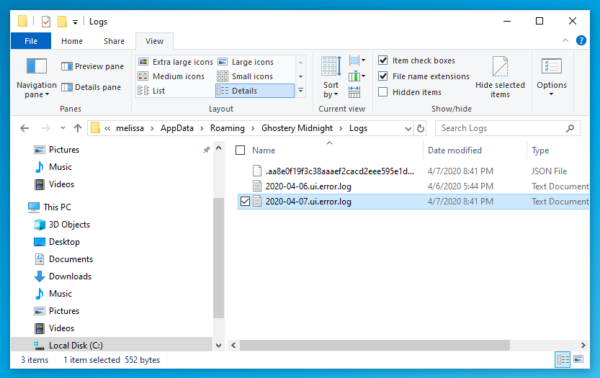Sort by the Date modified column

455,150
